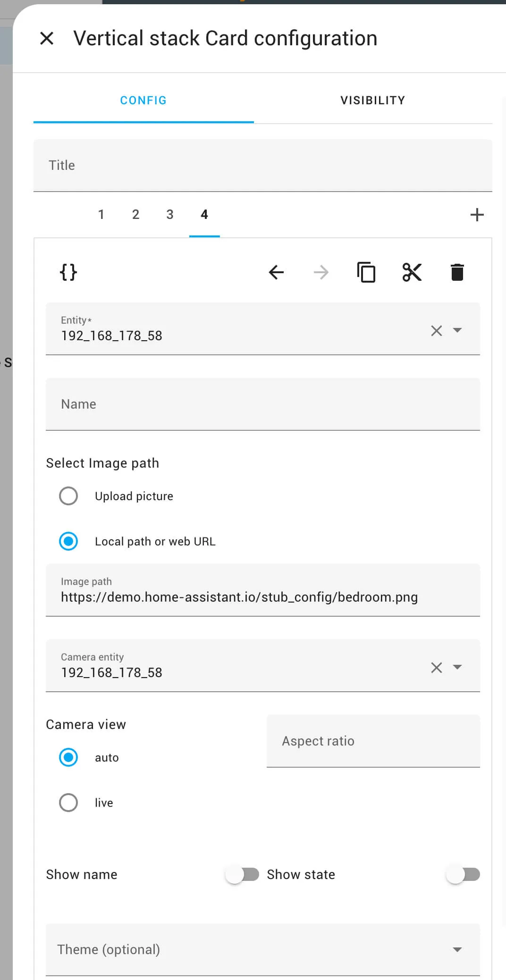The width and height of the screenshot is (506, 980).
Task: Open the code editor braces icon
Action: coord(68,272)
